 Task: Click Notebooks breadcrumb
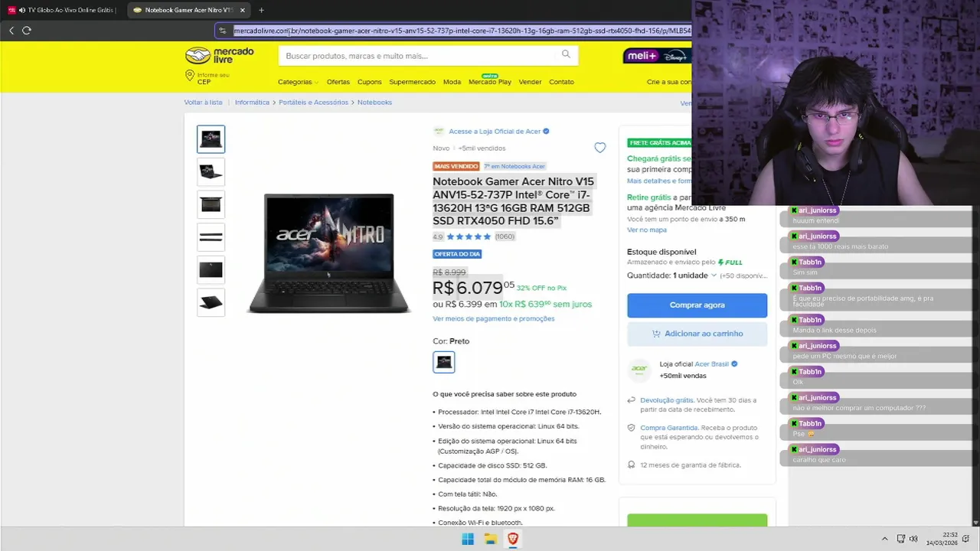click(374, 103)
